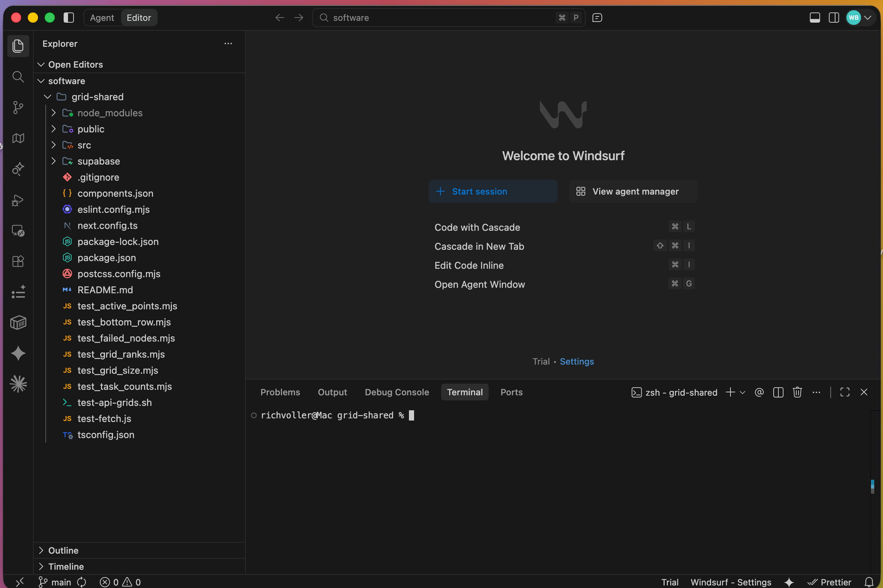Image resolution: width=883 pixels, height=588 pixels.
Task: Open the container box icon in activity bar
Action: 18,323
